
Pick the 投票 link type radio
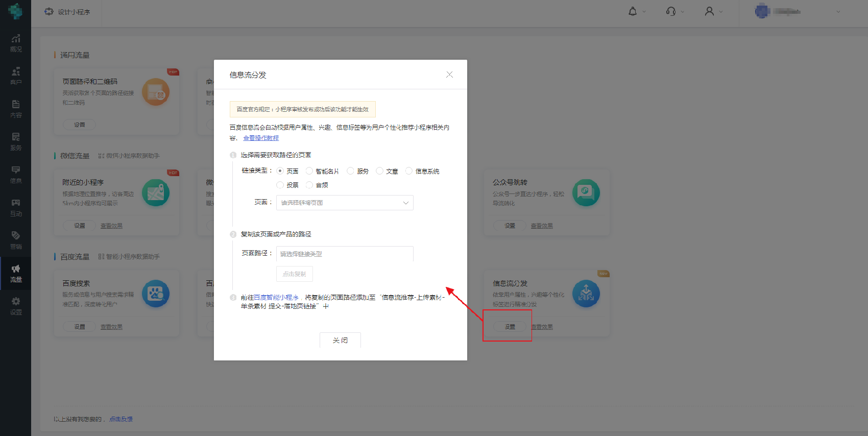[x=280, y=185]
